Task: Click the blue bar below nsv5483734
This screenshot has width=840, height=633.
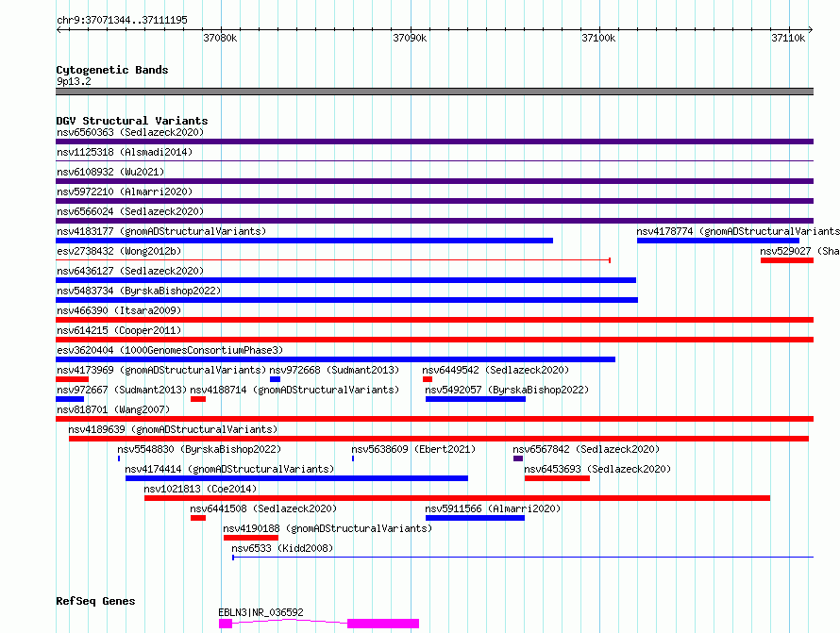Action: coord(346,300)
